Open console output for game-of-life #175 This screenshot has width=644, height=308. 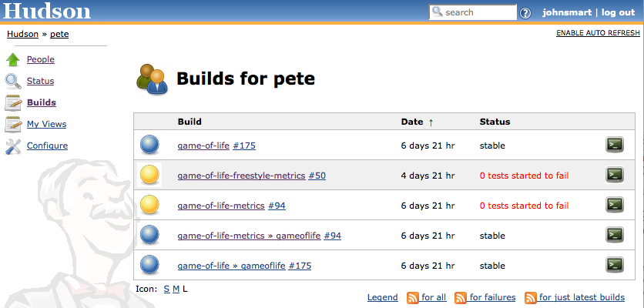pyautogui.click(x=615, y=145)
